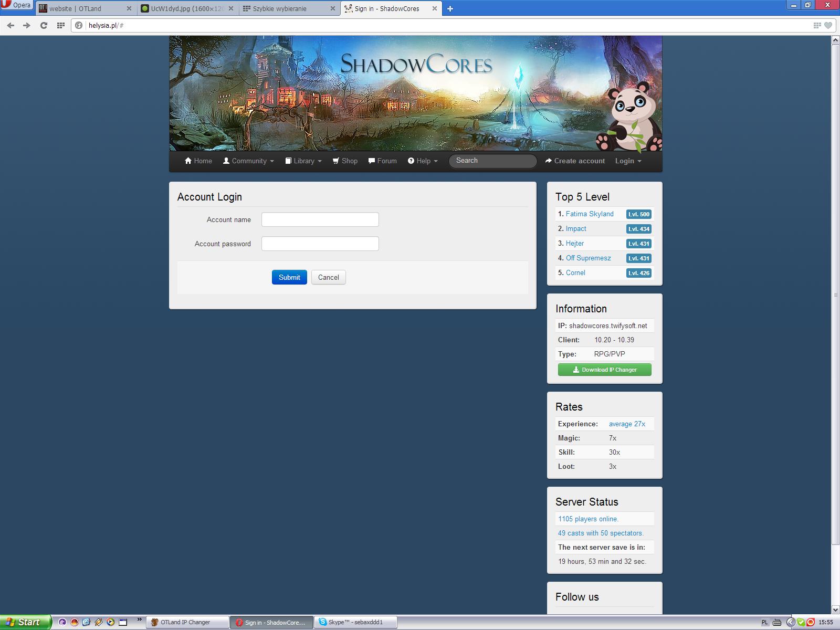
Task: Click the green Skype status tray icon
Action: coord(801,622)
